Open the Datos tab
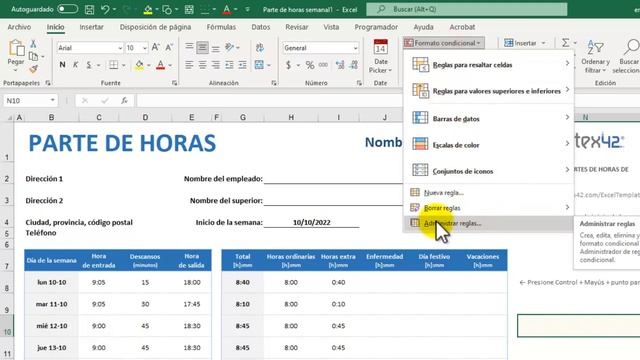The height and width of the screenshot is (360, 640). coord(261,27)
